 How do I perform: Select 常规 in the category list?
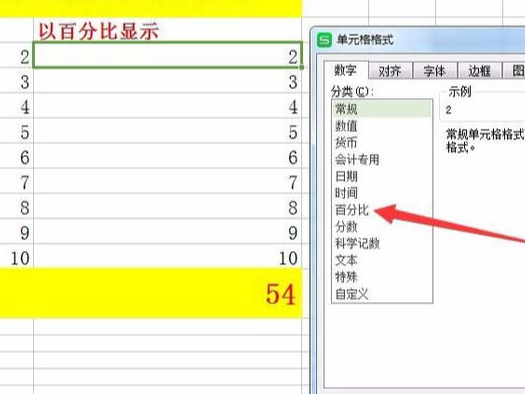point(382,109)
